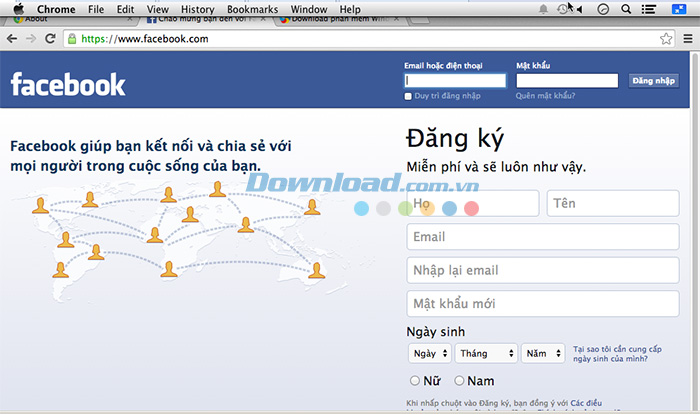Click the notification bell in menu bar

pyautogui.click(x=543, y=9)
